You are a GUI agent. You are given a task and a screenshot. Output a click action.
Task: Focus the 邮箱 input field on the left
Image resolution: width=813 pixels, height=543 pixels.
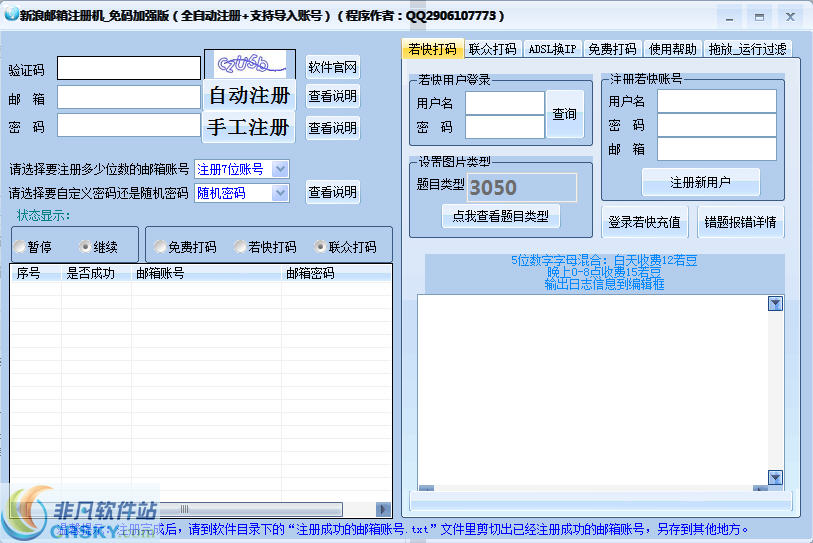[x=129, y=97]
